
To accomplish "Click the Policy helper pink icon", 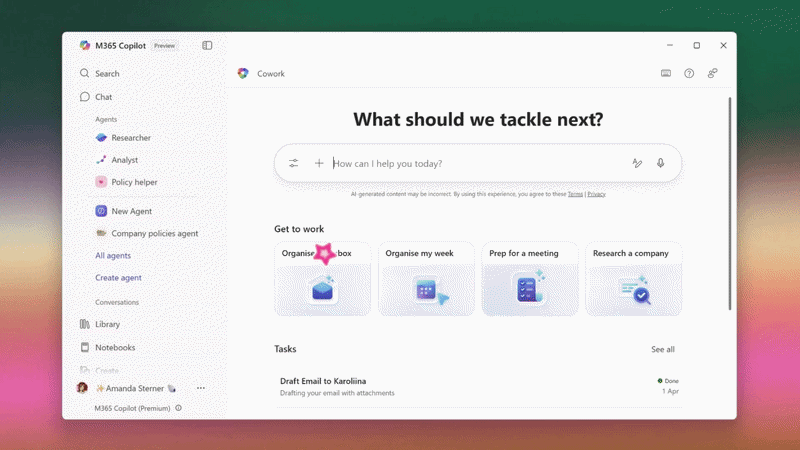I will pyautogui.click(x=101, y=182).
